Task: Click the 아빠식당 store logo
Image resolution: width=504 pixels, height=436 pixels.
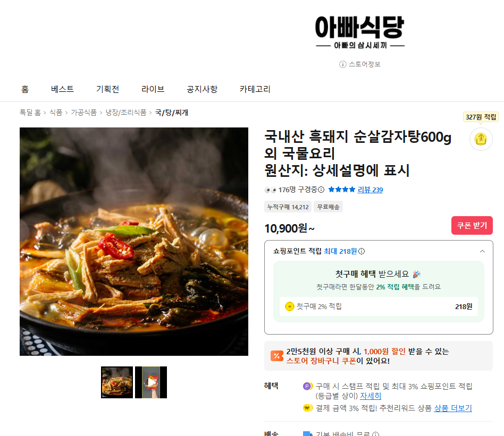Action: click(x=360, y=32)
